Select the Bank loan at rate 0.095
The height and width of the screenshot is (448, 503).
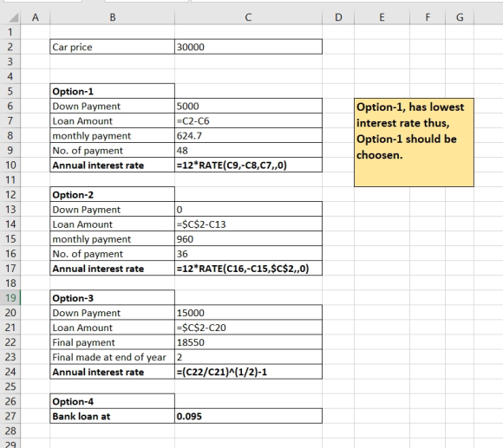248,416
